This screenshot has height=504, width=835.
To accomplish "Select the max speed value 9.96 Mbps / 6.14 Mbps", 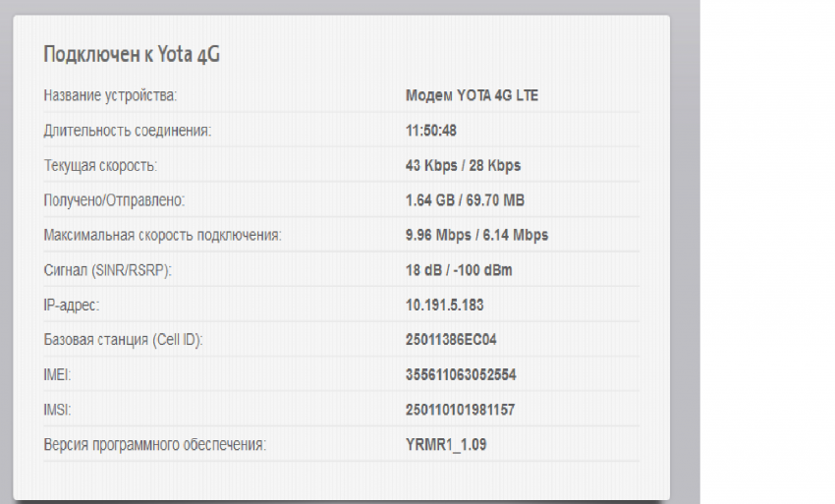I will (476, 235).
